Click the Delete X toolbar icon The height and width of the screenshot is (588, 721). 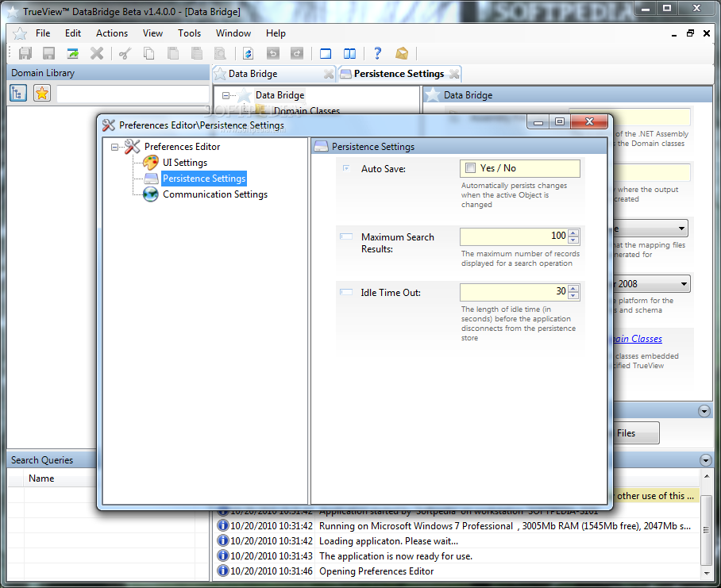[x=97, y=53]
